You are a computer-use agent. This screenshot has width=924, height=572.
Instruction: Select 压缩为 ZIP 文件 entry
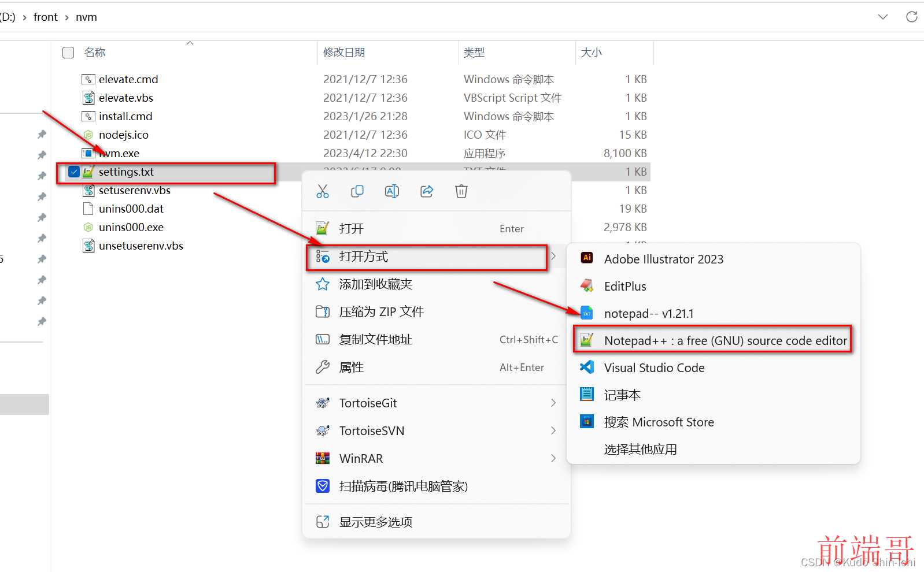tap(437, 312)
